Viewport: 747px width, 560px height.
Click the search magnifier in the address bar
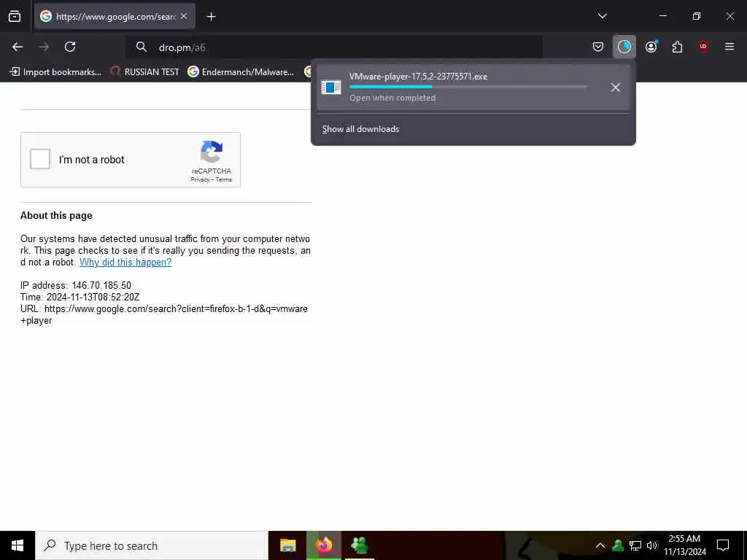click(141, 47)
